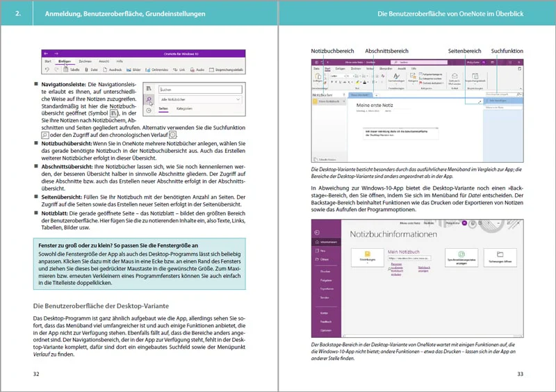Click the 'Synchronisierungsstatus anzeigen' button
Screen dimensions: 556x392
[461, 257]
